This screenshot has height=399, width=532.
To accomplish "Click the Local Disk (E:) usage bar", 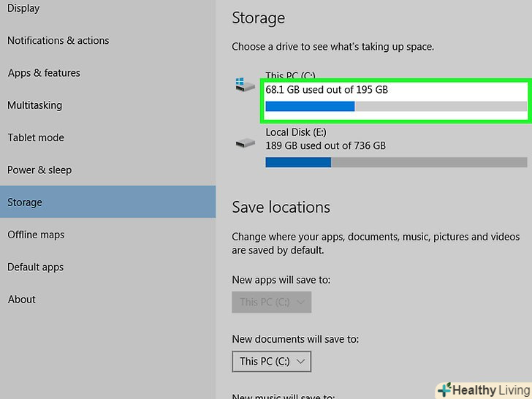I will coord(395,162).
